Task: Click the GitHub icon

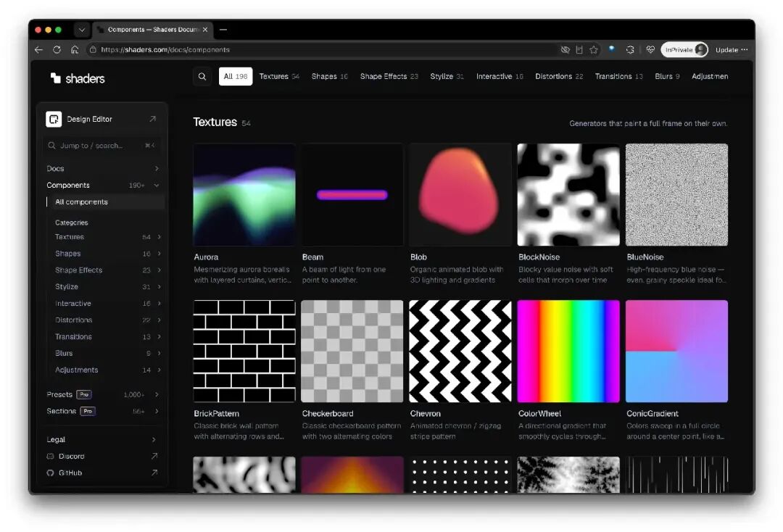Action: 50,473
